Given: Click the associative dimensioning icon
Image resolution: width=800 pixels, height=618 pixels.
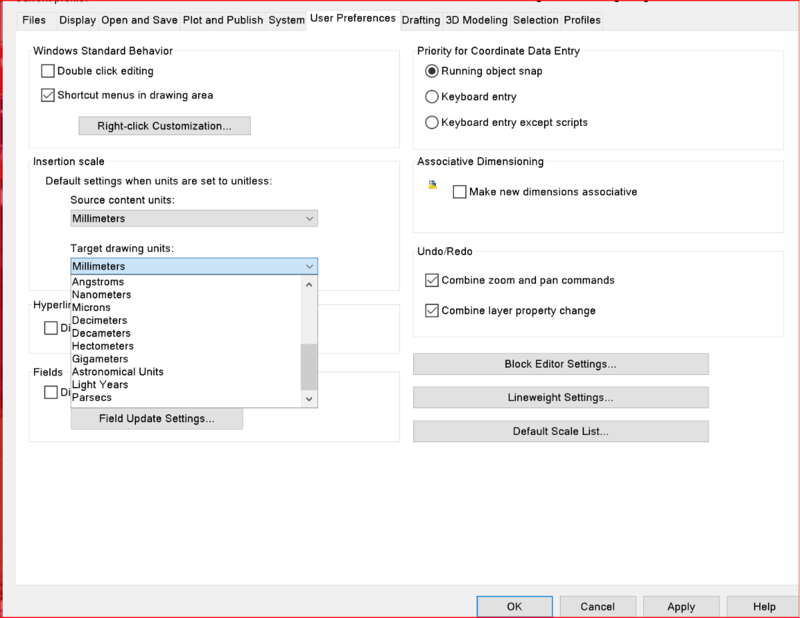Looking at the screenshot, I should (x=432, y=186).
